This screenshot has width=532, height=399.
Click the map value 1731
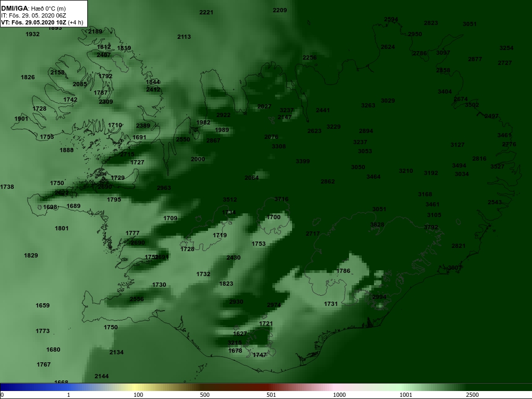click(x=331, y=304)
